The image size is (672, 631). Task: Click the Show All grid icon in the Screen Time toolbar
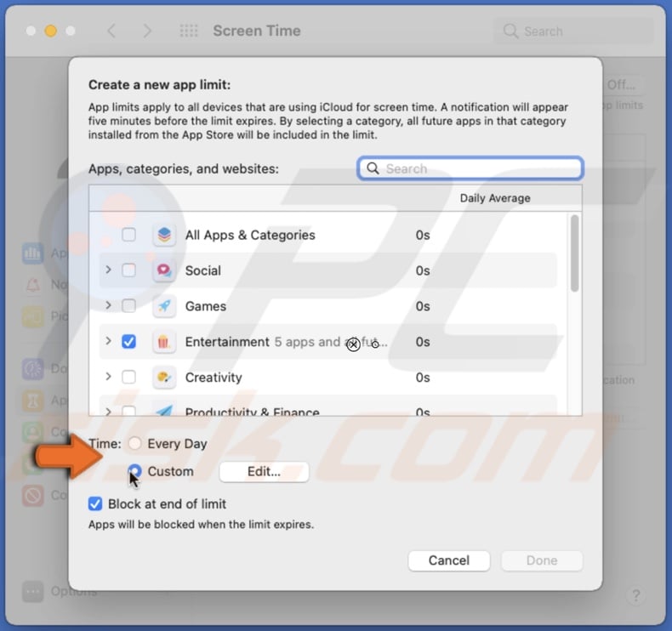(x=189, y=31)
